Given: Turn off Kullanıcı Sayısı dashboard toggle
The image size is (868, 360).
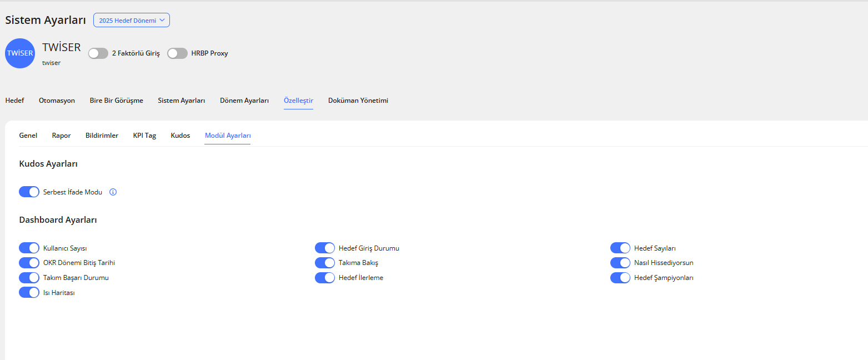Looking at the screenshot, I should pos(29,248).
